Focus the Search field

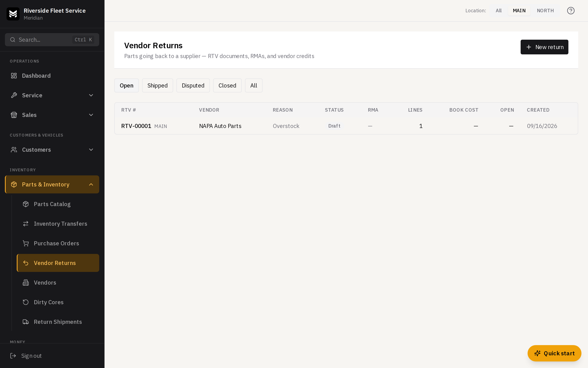pos(52,40)
